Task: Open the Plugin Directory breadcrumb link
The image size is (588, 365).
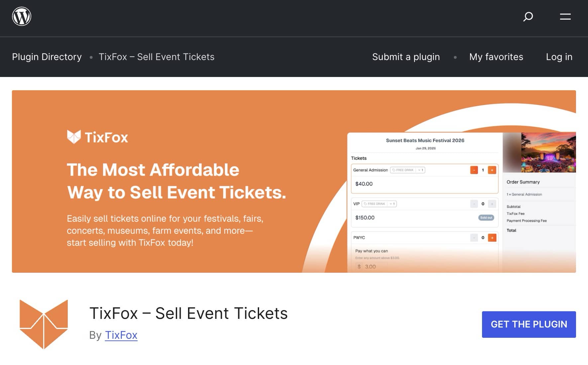Action: pyautogui.click(x=47, y=57)
